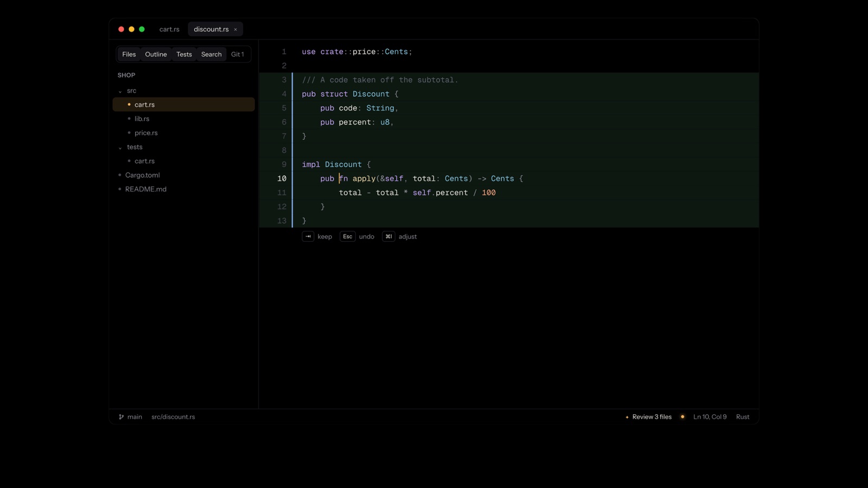The width and height of the screenshot is (868, 488).
Task: Click the red close window button
Action: pyautogui.click(x=121, y=29)
